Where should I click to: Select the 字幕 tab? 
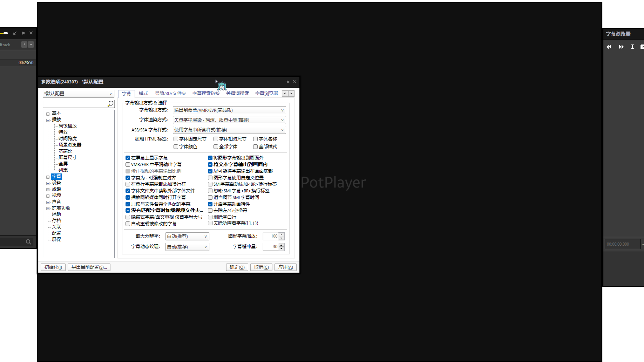click(x=127, y=94)
